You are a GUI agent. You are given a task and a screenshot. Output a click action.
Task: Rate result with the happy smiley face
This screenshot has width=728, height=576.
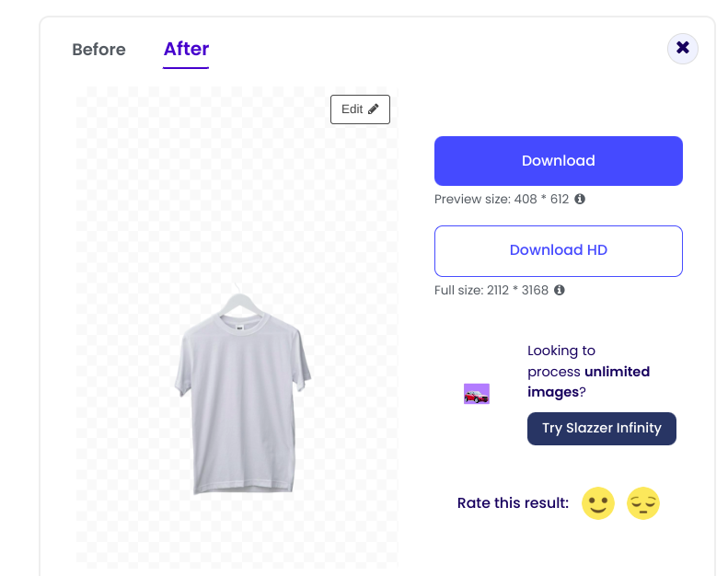(597, 504)
